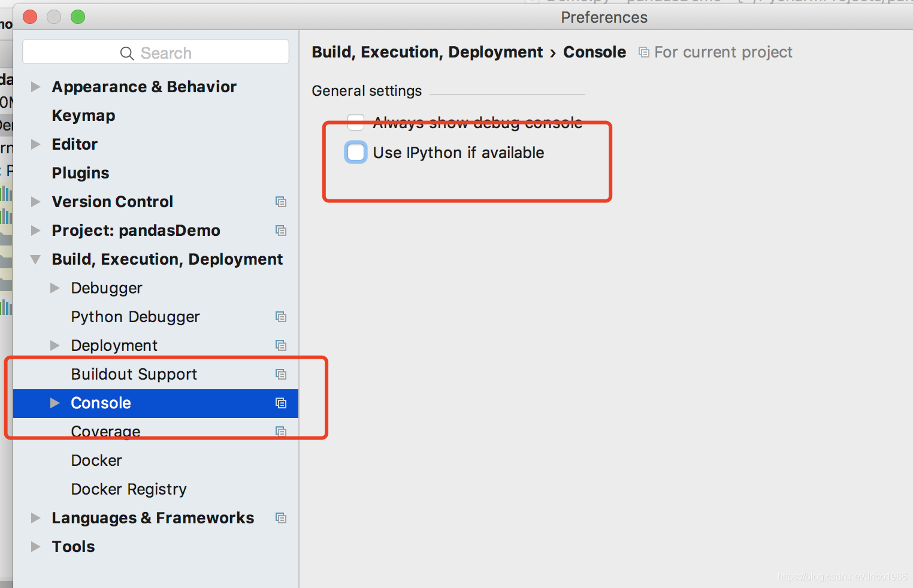Click the magnifier icon in search box

coord(127,53)
